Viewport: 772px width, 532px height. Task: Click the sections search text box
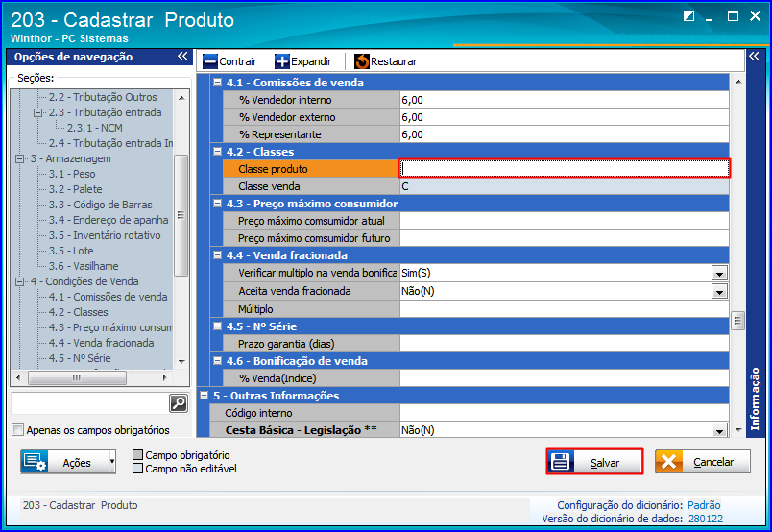[x=89, y=403]
